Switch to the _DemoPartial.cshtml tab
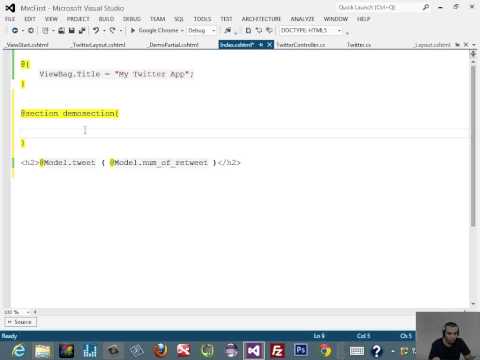Screen dimensions: 480x360 (x=173, y=45)
